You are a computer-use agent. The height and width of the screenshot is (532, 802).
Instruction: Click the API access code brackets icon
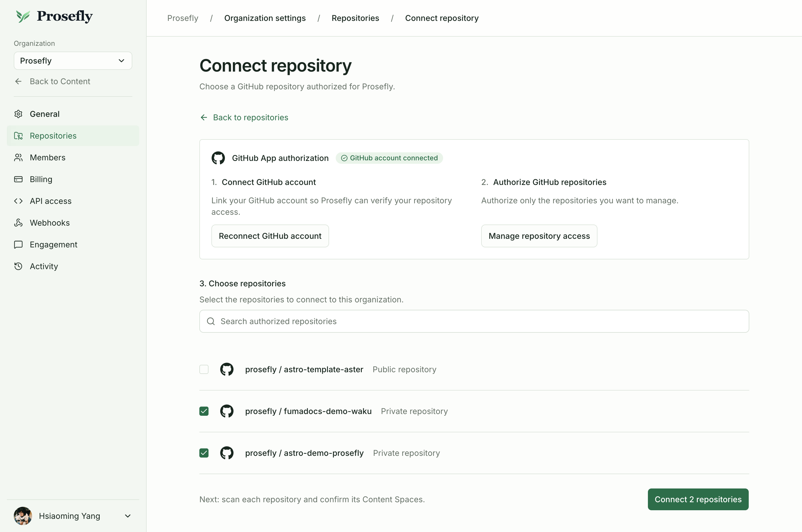tap(18, 201)
